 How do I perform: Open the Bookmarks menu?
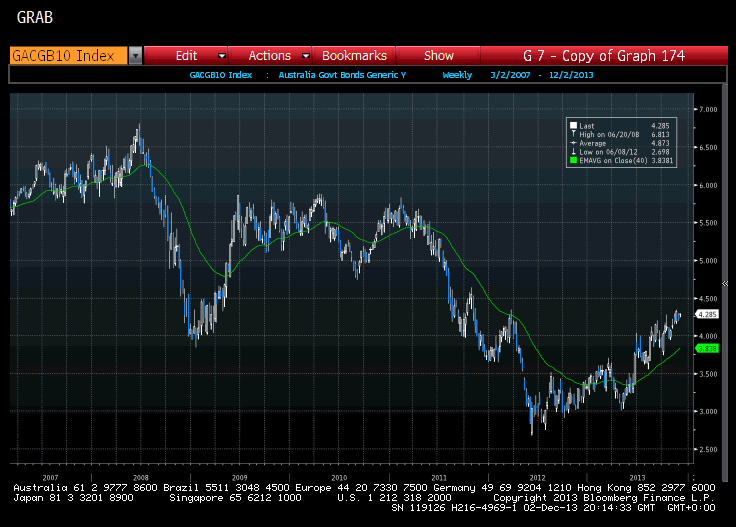[x=354, y=56]
